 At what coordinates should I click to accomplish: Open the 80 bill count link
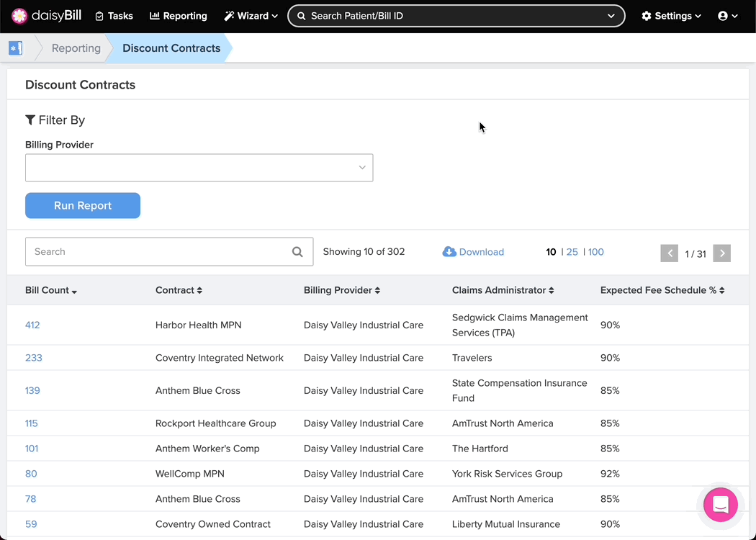pyautogui.click(x=31, y=474)
